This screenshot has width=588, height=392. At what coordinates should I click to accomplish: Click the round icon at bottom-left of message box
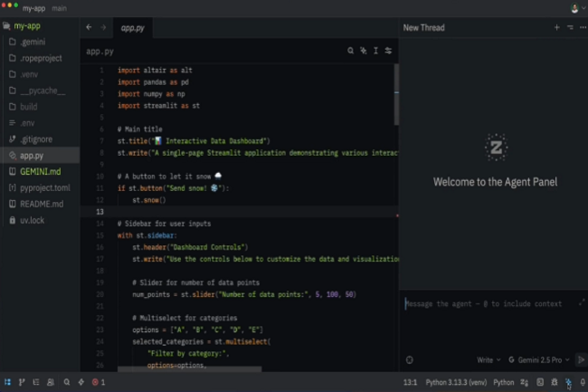(410, 360)
